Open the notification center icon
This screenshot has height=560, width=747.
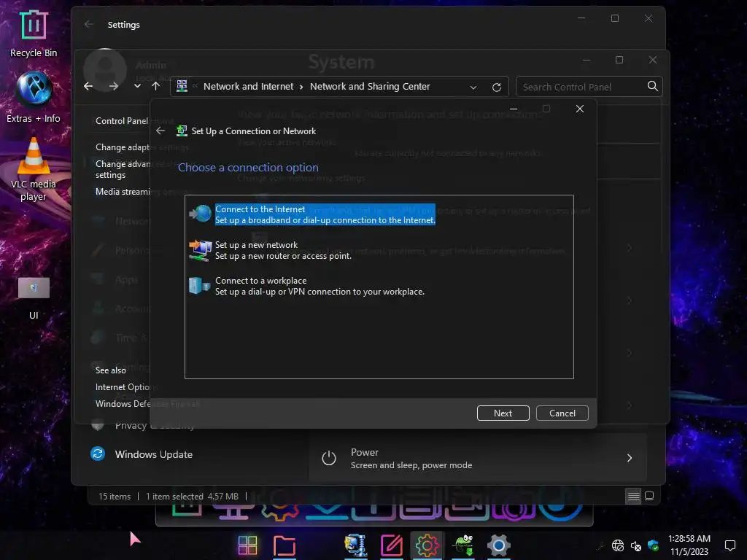point(729,545)
